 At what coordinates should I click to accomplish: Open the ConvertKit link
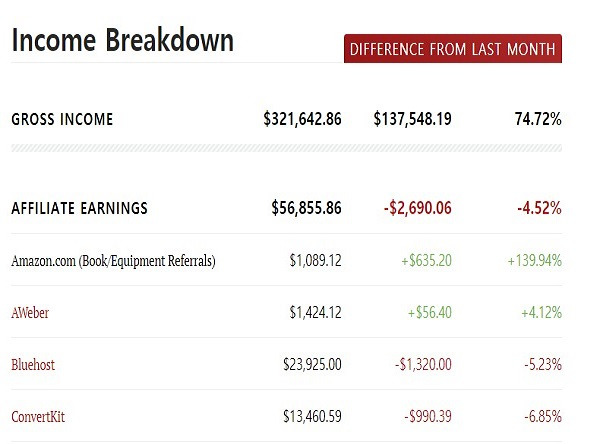38,416
